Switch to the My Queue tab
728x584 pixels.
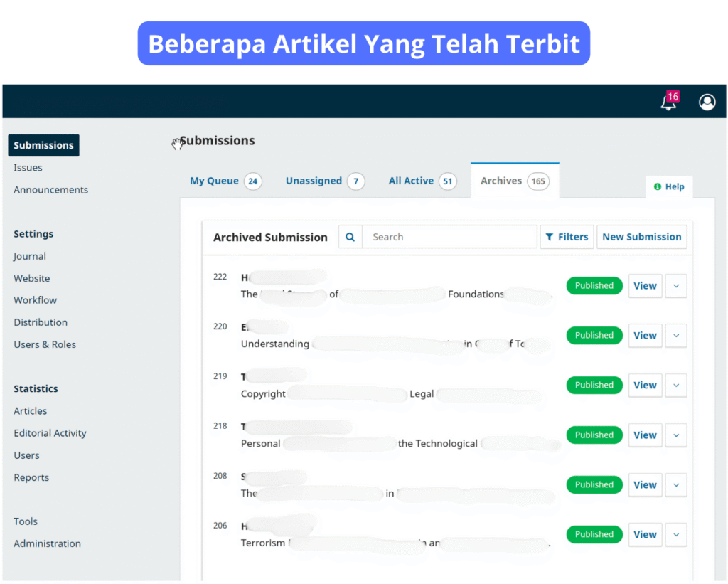[215, 181]
